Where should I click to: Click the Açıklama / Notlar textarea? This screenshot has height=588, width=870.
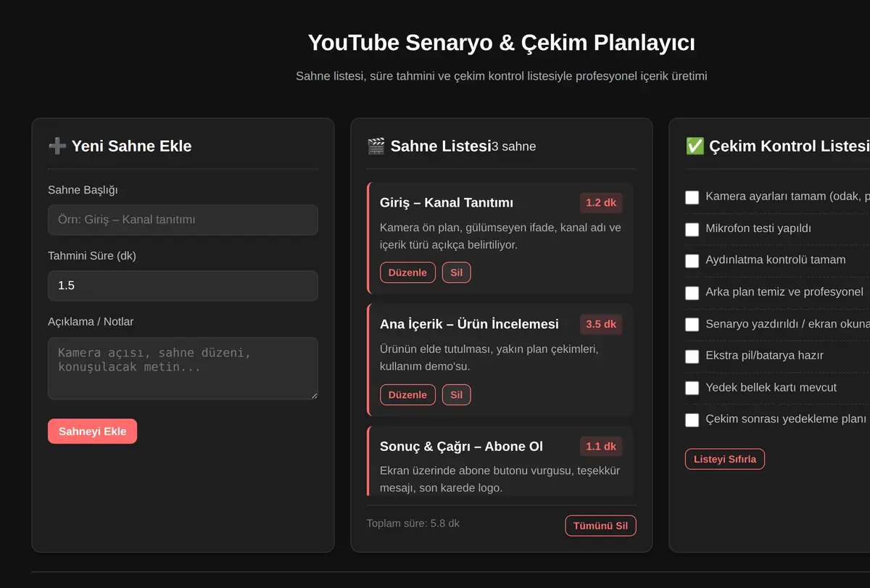pyautogui.click(x=183, y=368)
